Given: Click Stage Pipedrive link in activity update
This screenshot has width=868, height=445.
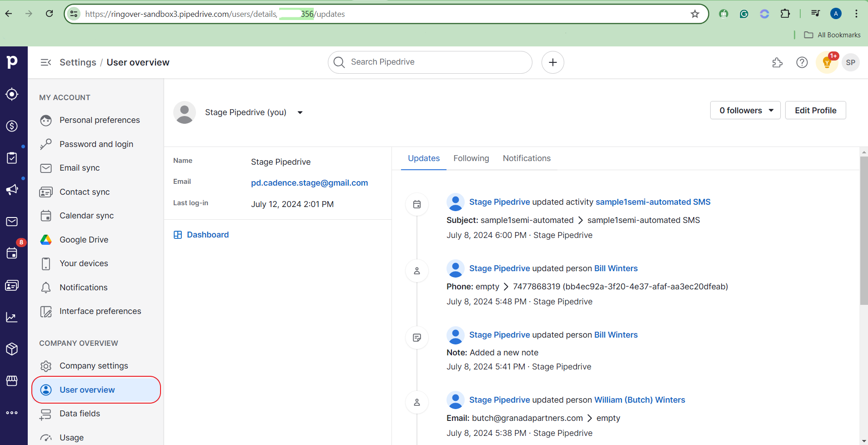Looking at the screenshot, I should pos(499,202).
